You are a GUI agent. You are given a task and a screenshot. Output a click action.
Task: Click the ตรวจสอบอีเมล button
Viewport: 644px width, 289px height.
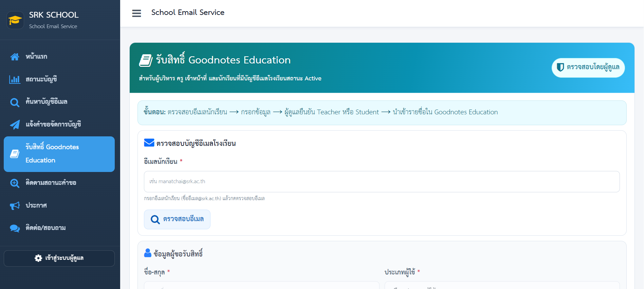[x=177, y=219]
